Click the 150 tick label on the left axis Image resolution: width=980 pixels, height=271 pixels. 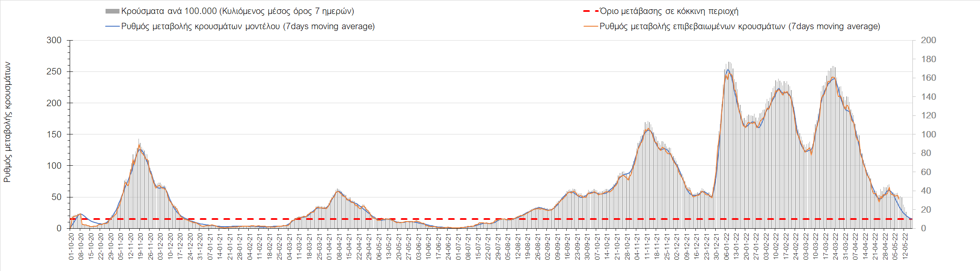click(x=54, y=134)
